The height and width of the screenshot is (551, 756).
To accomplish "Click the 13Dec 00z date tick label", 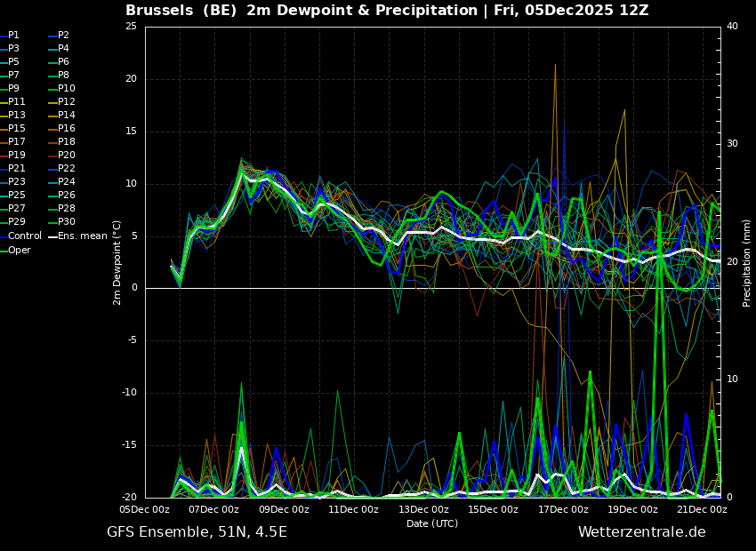I will (x=423, y=510).
